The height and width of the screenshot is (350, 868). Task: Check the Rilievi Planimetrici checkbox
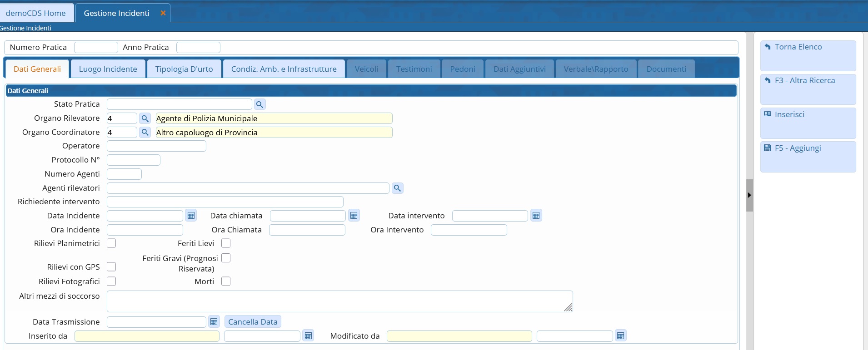pos(111,243)
